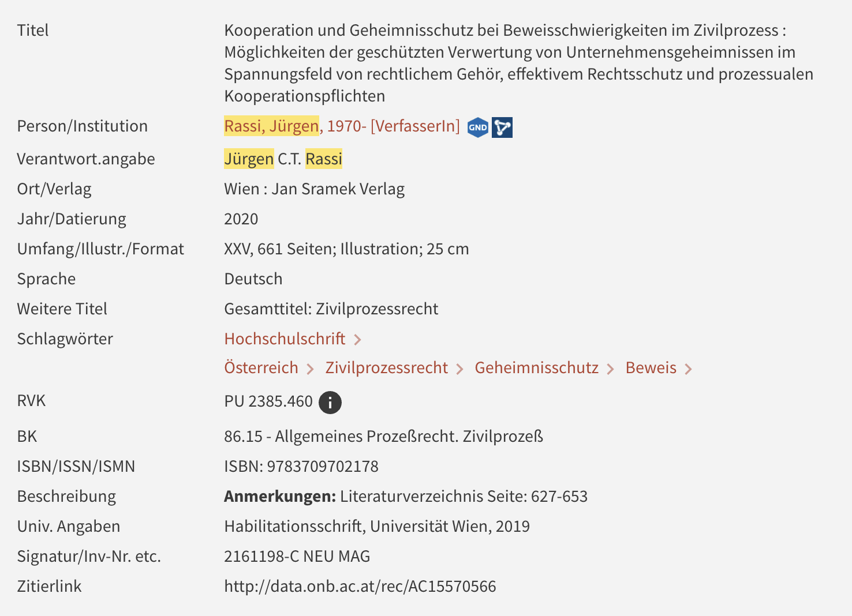The height and width of the screenshot is (616, 852).
Task: Click the ISBN number 9783709702178
Action: tap(323, 466)
